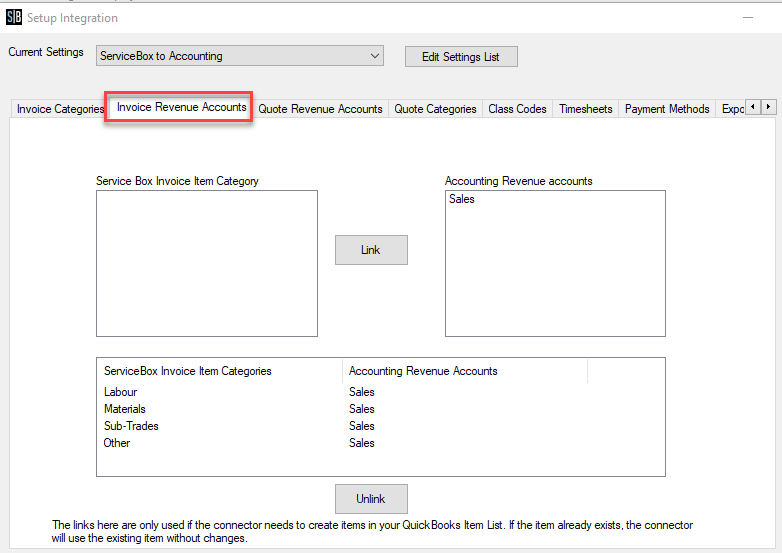
Task: Open the Timesheets tab
Action: tap(586, 109)
